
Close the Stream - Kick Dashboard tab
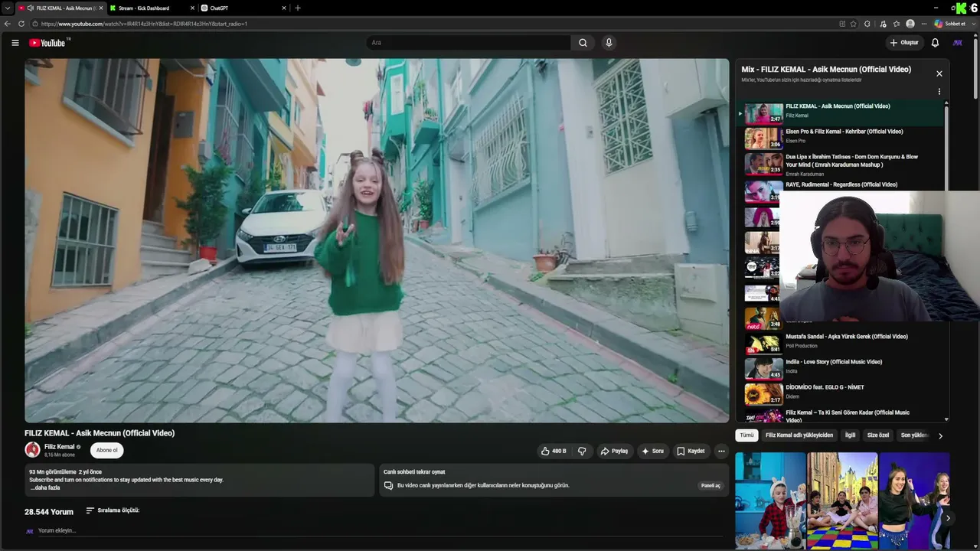192,8
